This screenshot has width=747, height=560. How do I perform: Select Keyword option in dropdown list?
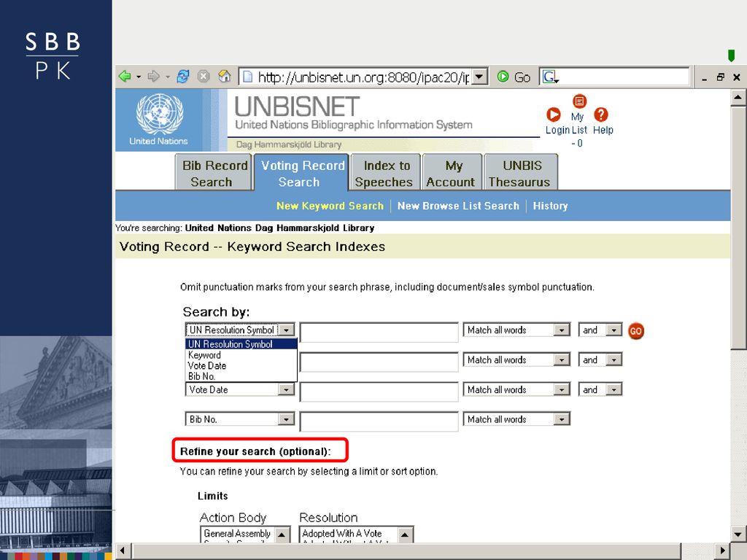pyautogui.click(x=241, y=355)
